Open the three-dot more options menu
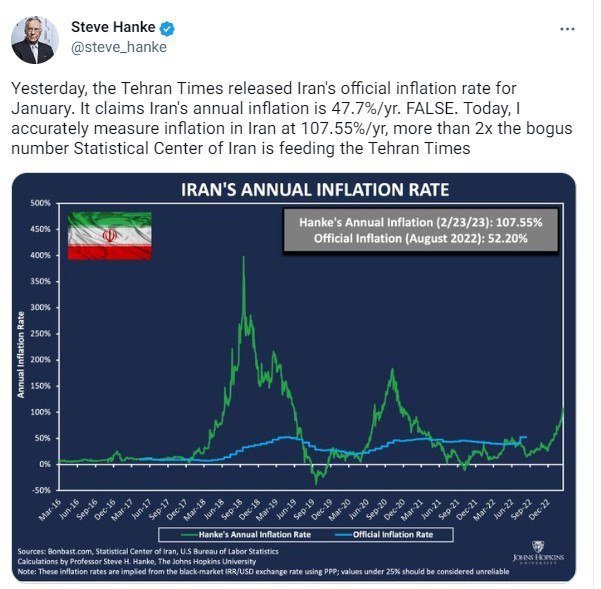 [x=568, y=28]
